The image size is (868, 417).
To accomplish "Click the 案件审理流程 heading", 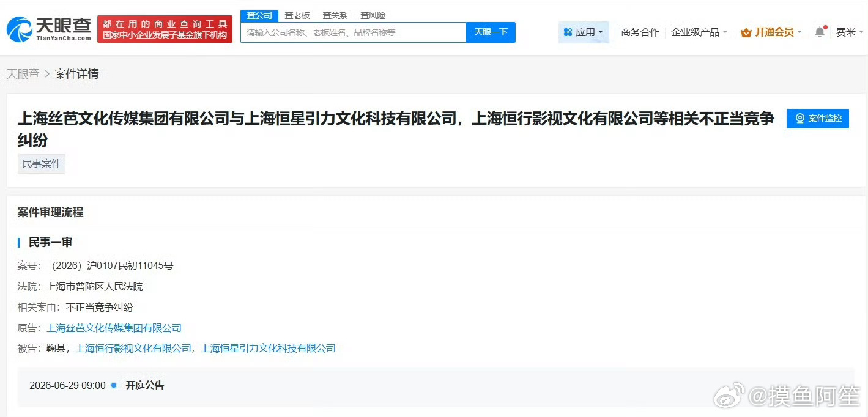I will tap(50, 212).
